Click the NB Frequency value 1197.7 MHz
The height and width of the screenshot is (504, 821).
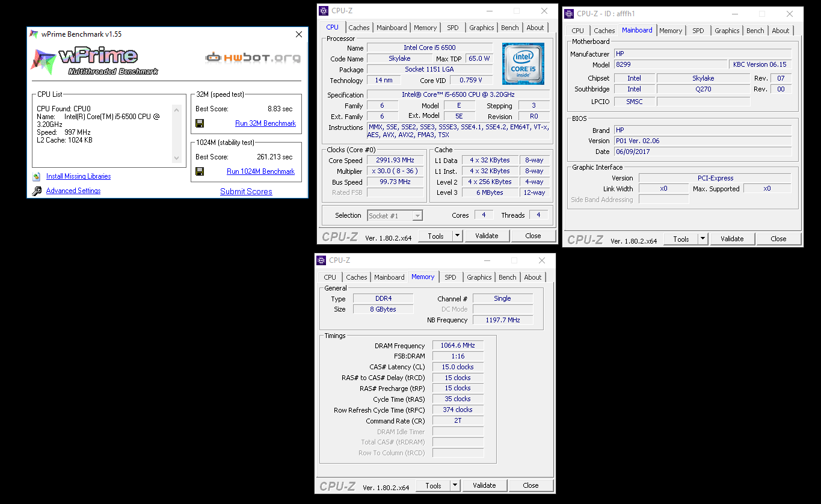tap(503, 320)
